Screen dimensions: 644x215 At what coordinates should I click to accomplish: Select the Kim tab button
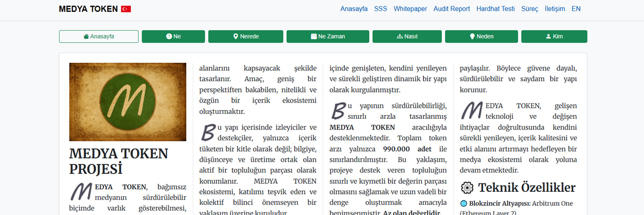pos(554,37)
